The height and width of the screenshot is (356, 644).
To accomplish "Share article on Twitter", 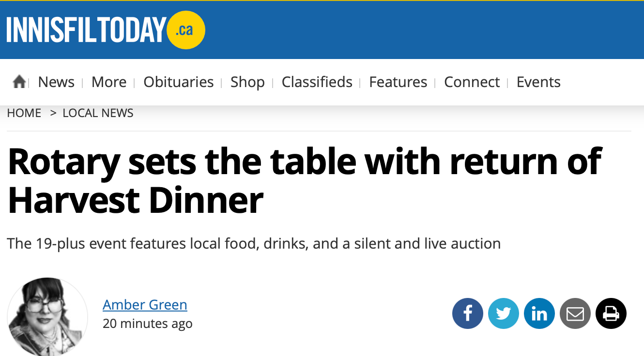I will pyautogui.click(x=504, y=313).
